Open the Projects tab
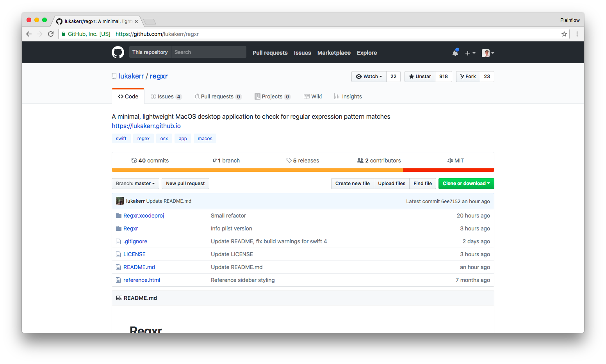Viewport: 606px width, 364px height. click(273, 96)
